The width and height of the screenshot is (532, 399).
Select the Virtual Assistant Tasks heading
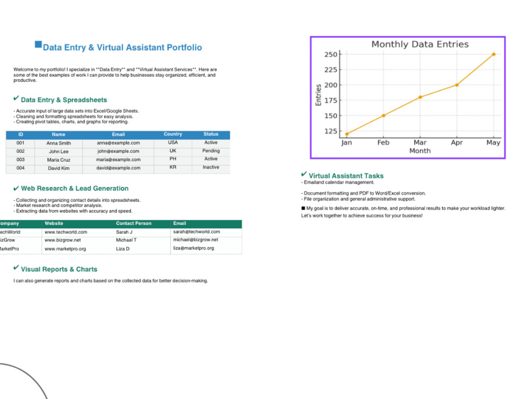click(x=346, y=176)
